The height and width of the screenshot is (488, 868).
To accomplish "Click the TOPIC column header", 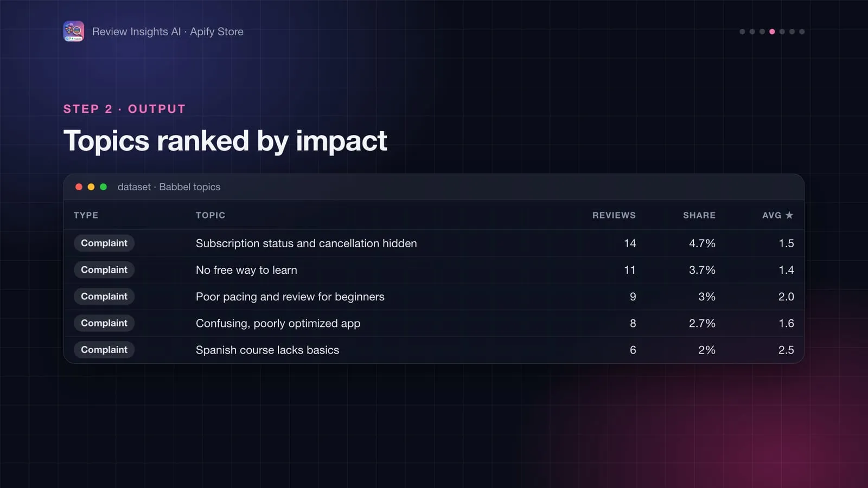I will point(210,215).
